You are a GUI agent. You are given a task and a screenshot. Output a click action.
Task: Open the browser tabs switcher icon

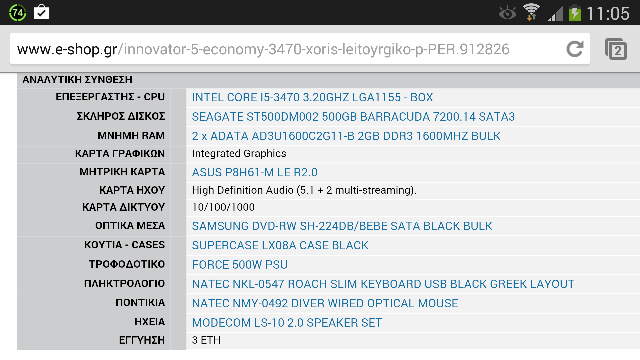(616, 49)
